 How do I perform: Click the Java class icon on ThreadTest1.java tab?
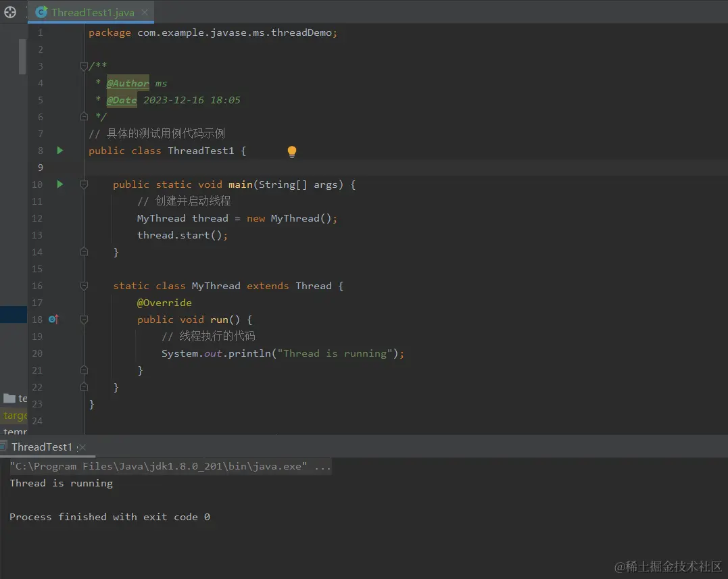click(41, 12)
